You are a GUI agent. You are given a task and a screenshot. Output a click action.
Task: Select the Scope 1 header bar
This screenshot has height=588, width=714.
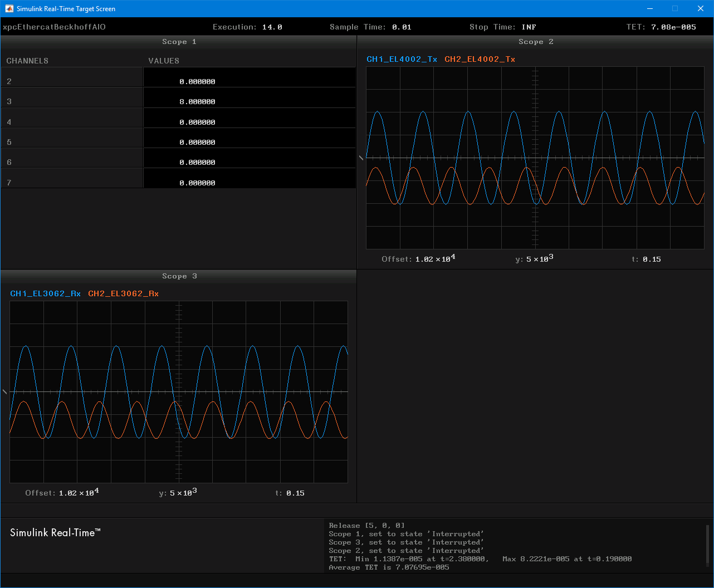pyautogui.click(x=179, y=42)
